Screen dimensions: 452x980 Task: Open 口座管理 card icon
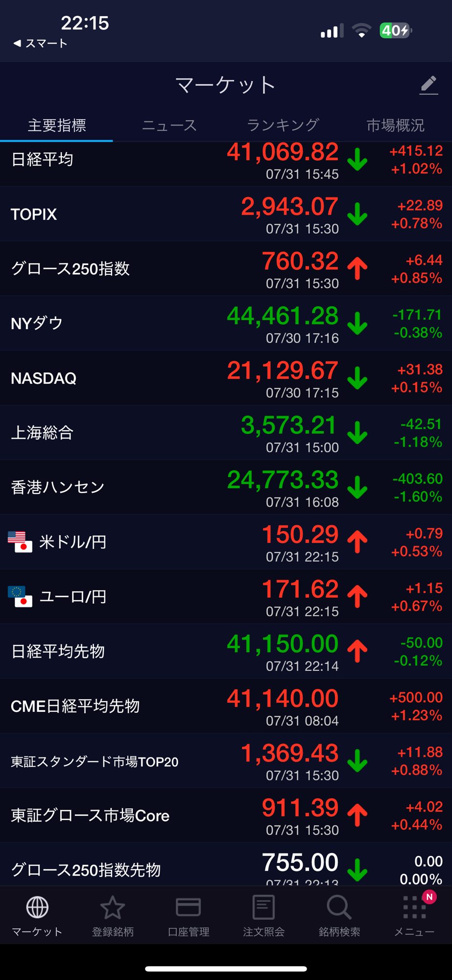(188, 907)
